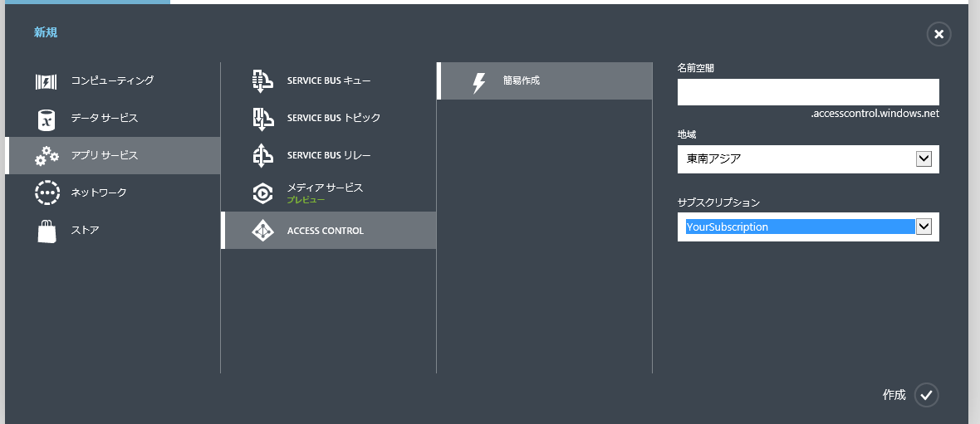Image resolution: width=980 pixels, height=424 pixels.
Task: Select the ネットワーク menu item
Action: point(99,193)
